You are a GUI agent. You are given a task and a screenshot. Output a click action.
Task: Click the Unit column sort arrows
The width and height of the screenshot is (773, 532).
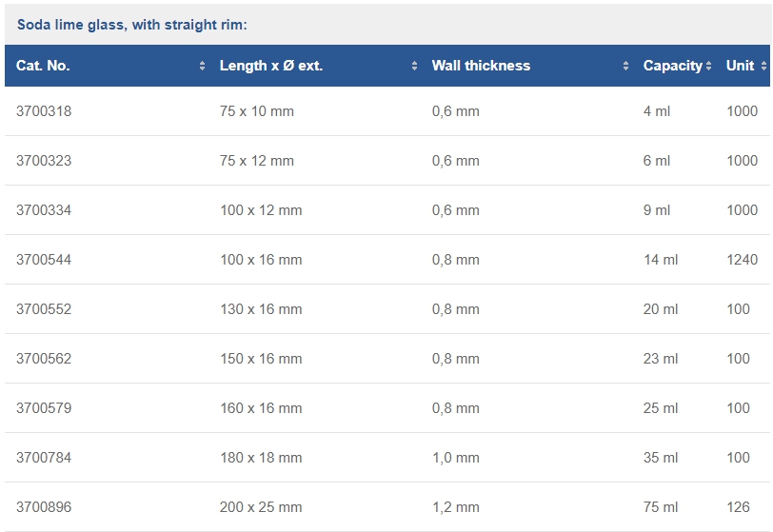pos(763,66)
